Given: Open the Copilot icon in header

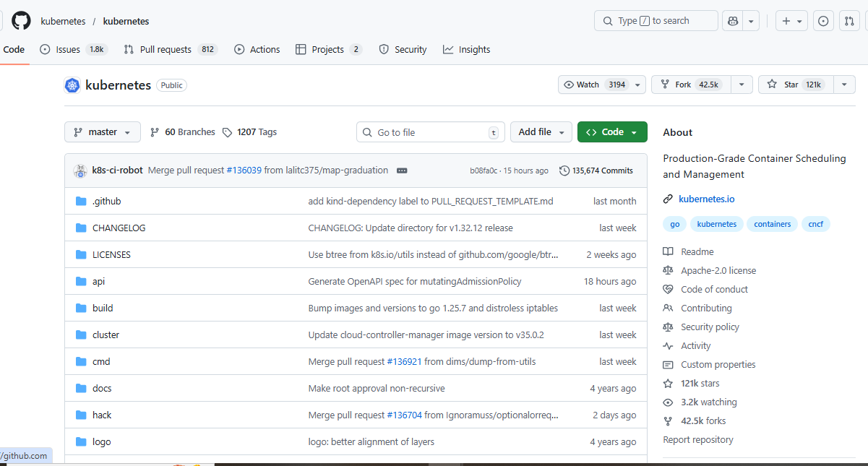Looking at the screenshot, I should (x=732, y=21).
